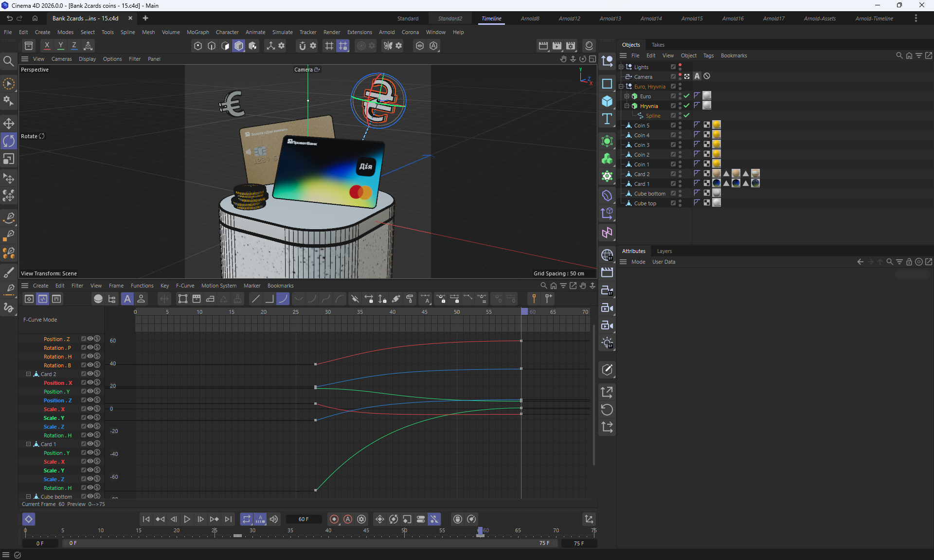Expand the Lights group in Objects
Screen dimensions: 934x560
coord(621,67)
